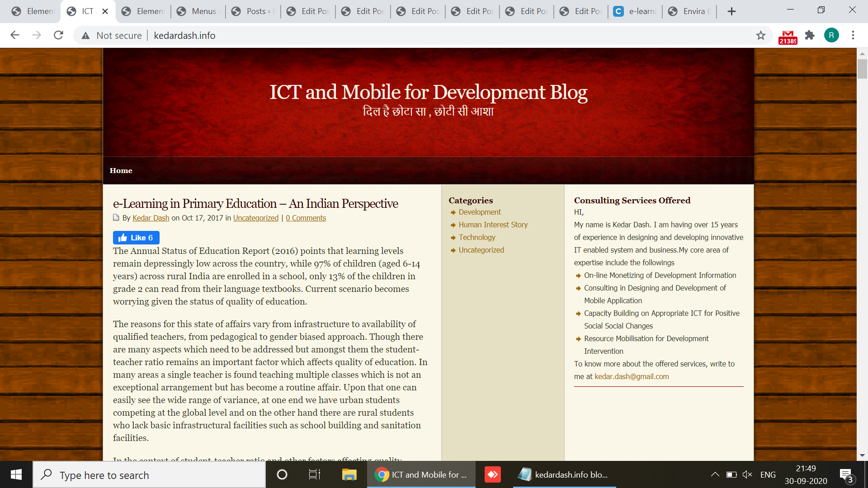Open the AnyDesk taskbar icon

493,474
